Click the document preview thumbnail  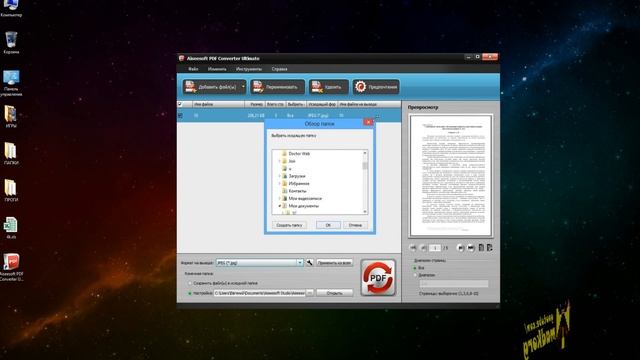point(451,176)
